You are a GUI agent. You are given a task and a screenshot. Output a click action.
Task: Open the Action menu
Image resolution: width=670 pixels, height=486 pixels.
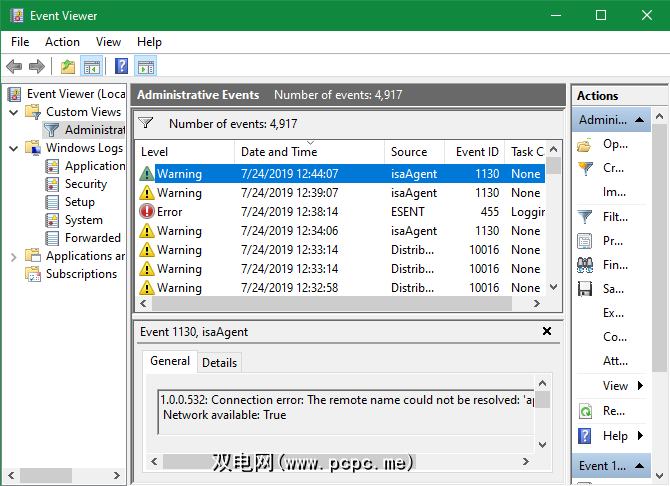click(62, 42)
